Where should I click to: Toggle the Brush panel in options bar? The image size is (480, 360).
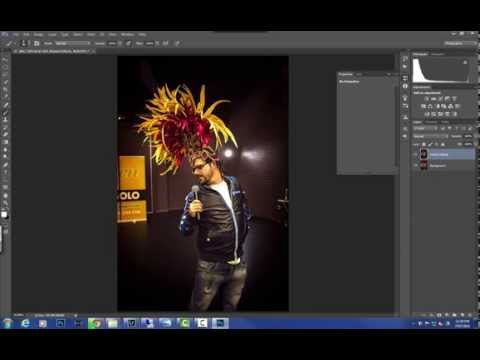36,43
